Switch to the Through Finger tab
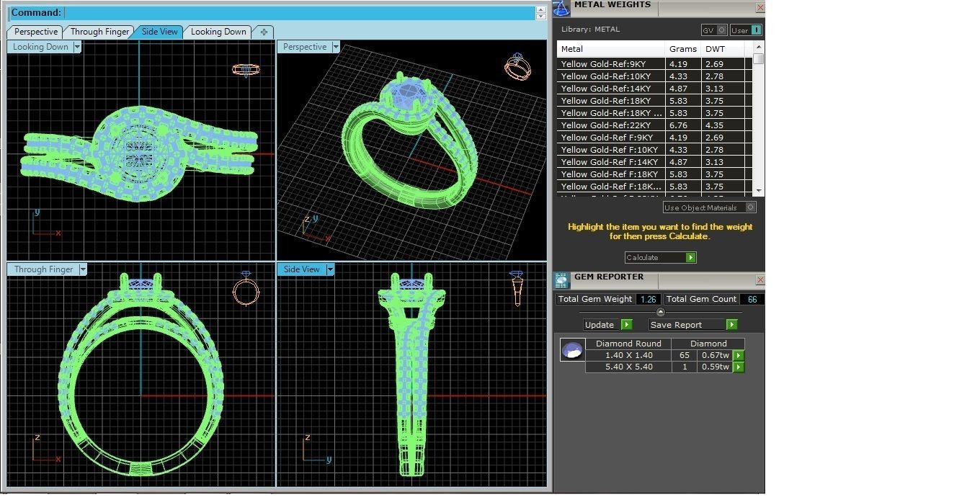Image resolution: width=980 pixels, height=497 pixels. tap(99, 32)
